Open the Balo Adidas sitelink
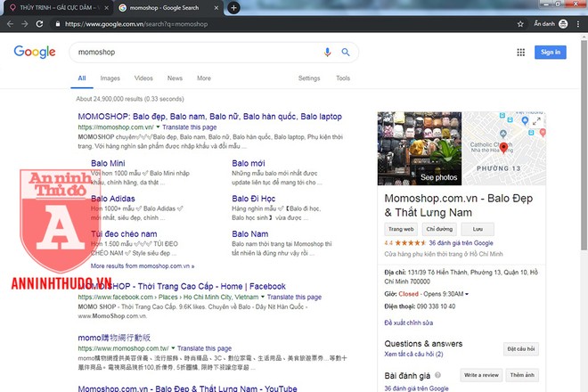 pyautogui.click(x=113, y=199)
